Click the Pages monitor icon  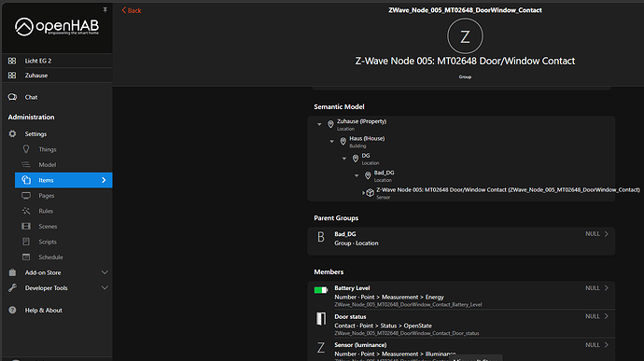point(26,196)
